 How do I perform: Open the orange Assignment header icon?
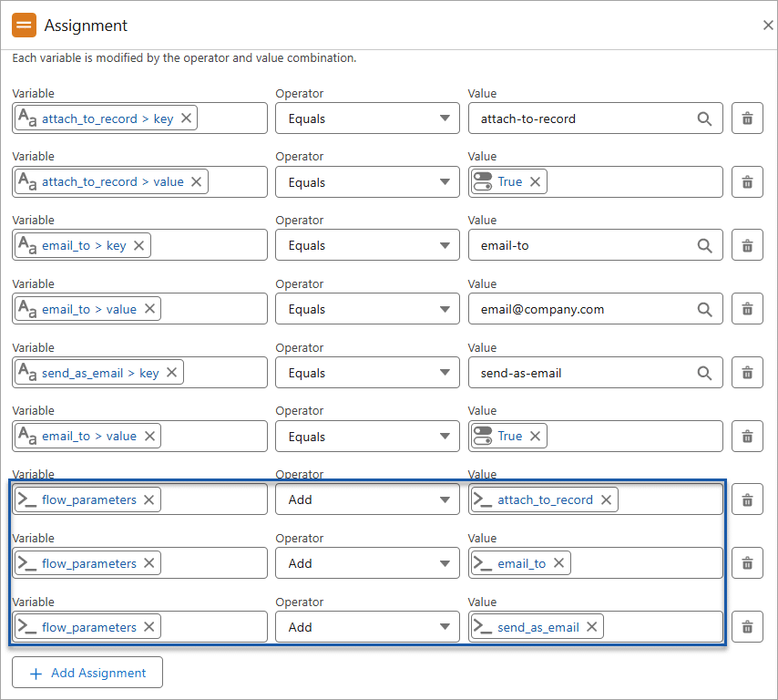(24, 25)
